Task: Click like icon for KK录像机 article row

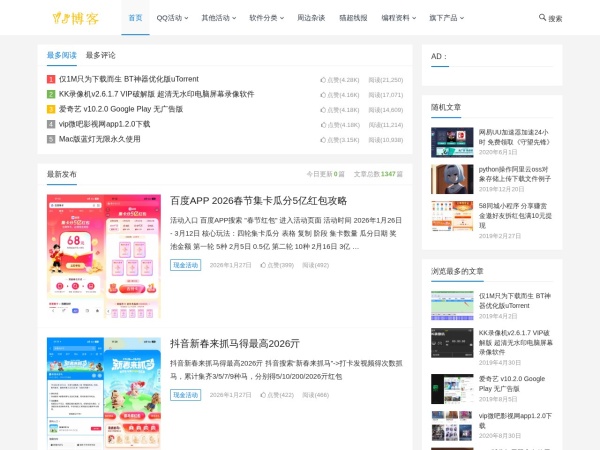Action: [323, 95]
